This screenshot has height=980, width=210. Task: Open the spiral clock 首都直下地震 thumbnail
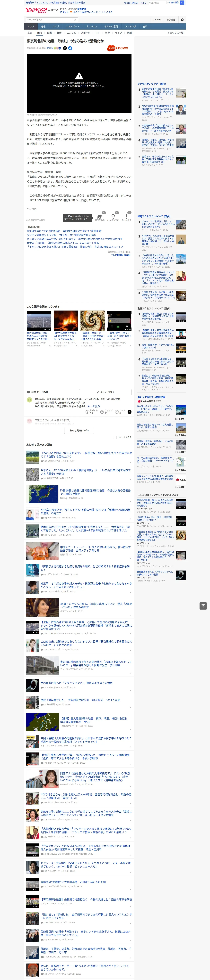coord(93,321)
